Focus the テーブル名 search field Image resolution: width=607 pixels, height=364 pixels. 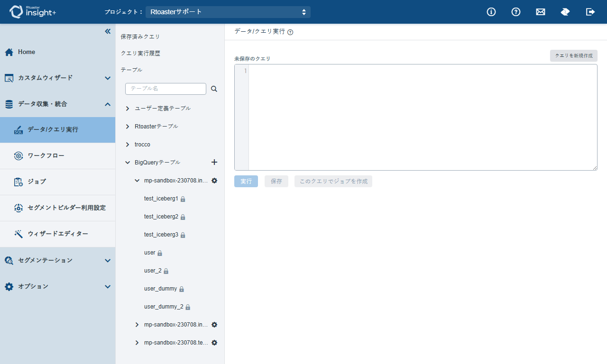point(166,89)
